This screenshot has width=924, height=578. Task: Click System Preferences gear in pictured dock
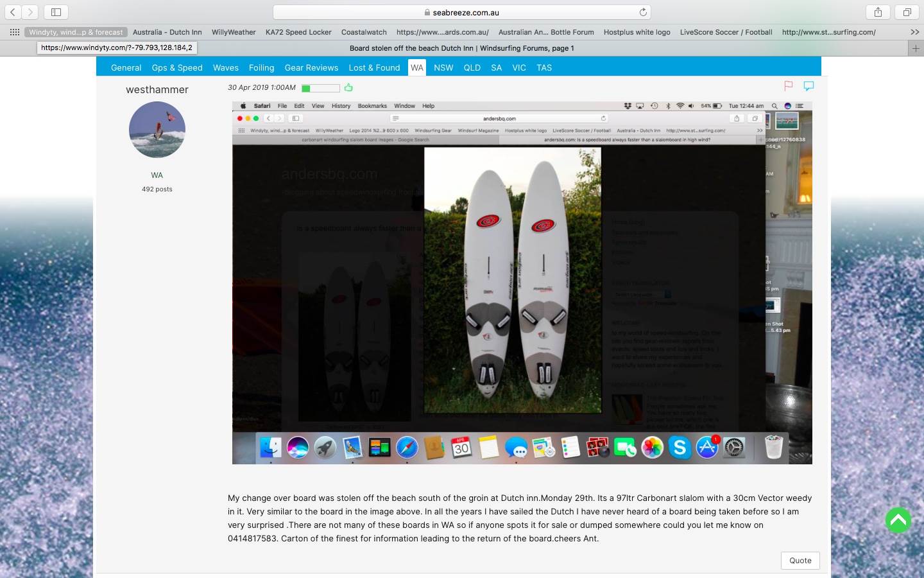734,448
